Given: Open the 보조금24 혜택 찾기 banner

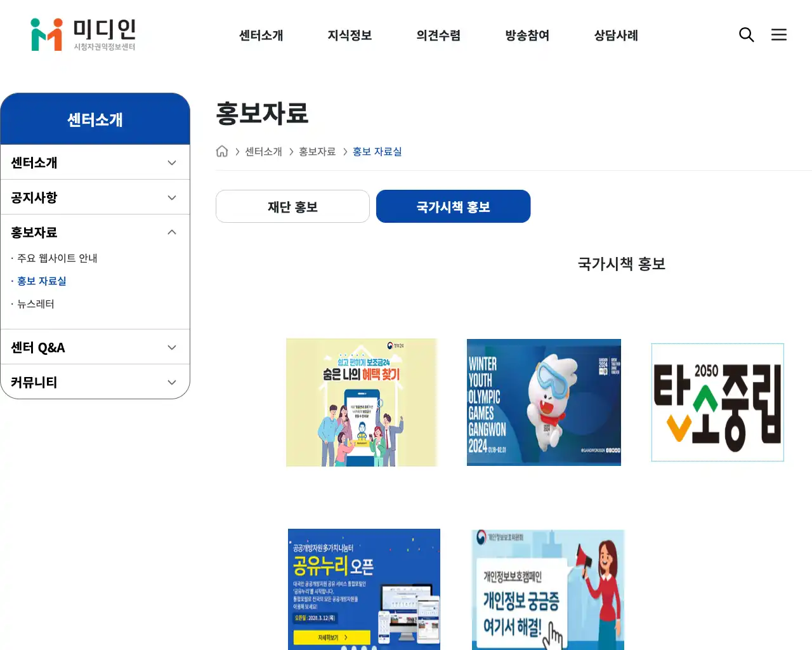Looking at the screenshot, I should (362, 402).
